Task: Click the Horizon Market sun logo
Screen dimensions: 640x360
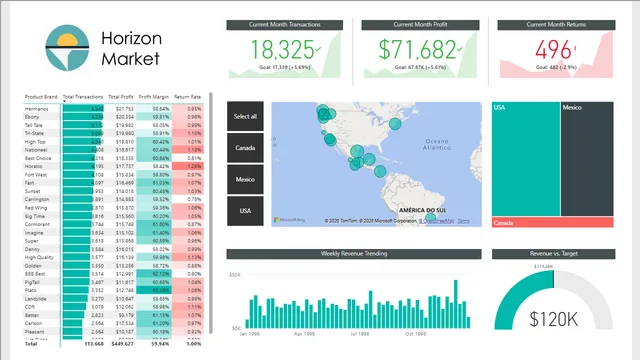Action: click(67, 48)
